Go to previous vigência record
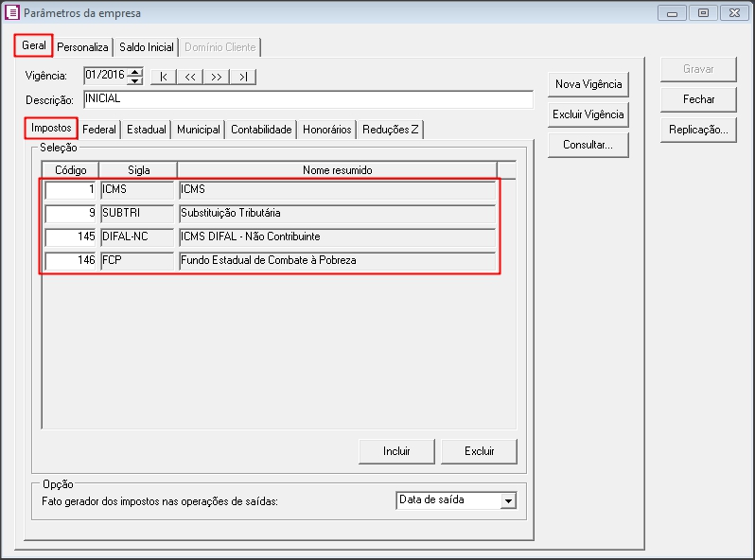The width and height of the screenshot is (755, 560). (x=190, y=77)
